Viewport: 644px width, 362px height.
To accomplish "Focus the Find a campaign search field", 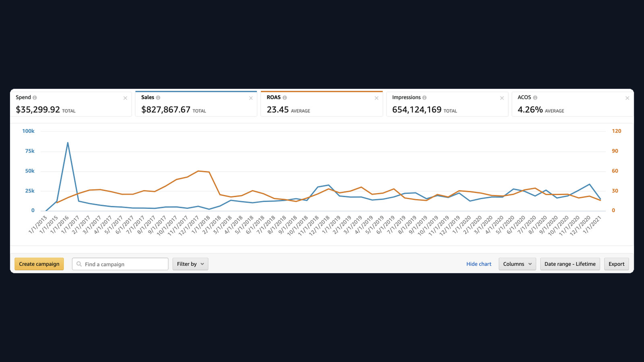I will tap(120, 264).
